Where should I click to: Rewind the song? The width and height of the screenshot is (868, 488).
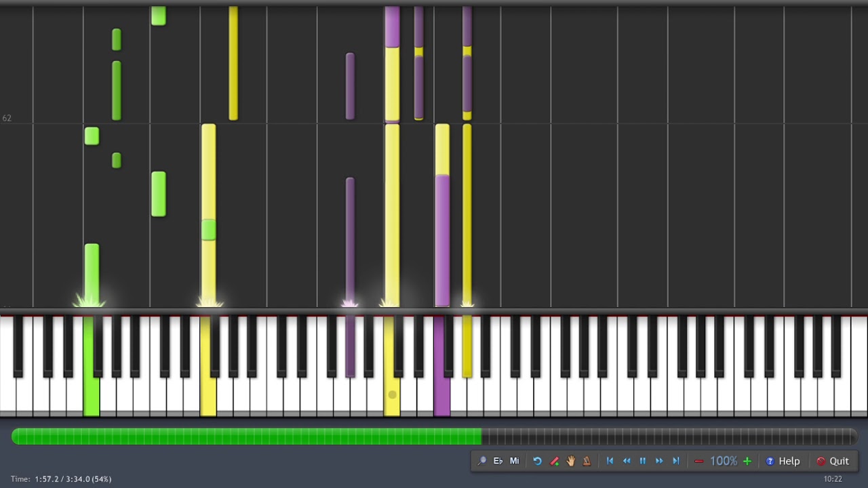[x=627, y=461]
